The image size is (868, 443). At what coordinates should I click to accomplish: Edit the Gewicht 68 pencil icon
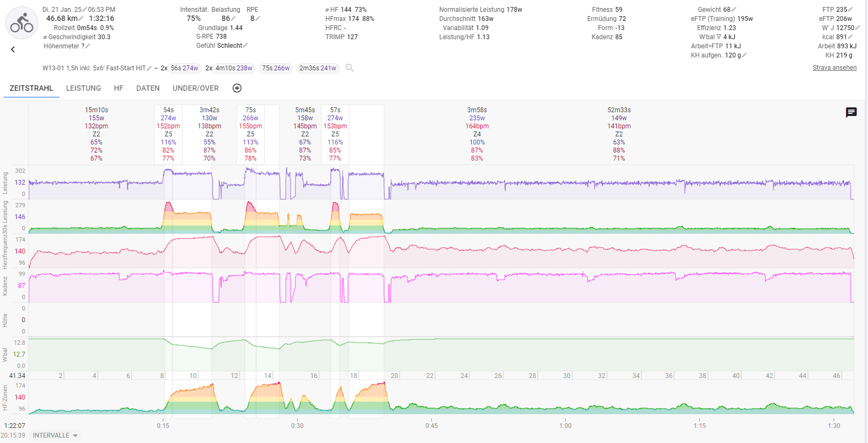[734, 10]
